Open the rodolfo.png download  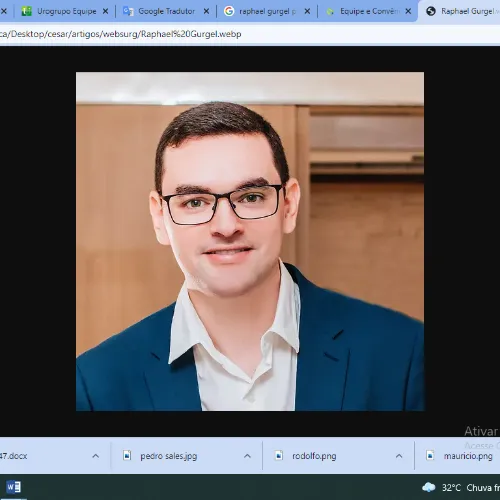pos(314,456)
